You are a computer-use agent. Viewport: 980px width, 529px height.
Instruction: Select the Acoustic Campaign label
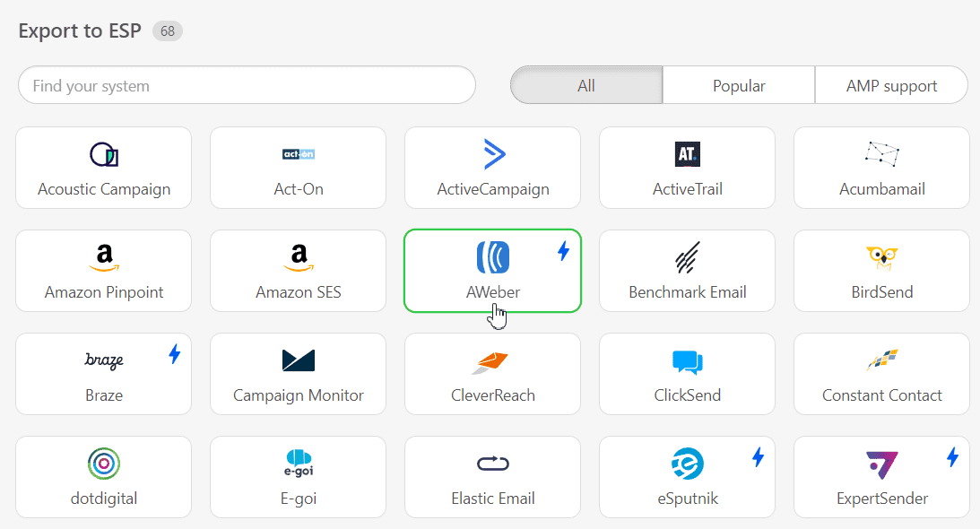point(104,189)
